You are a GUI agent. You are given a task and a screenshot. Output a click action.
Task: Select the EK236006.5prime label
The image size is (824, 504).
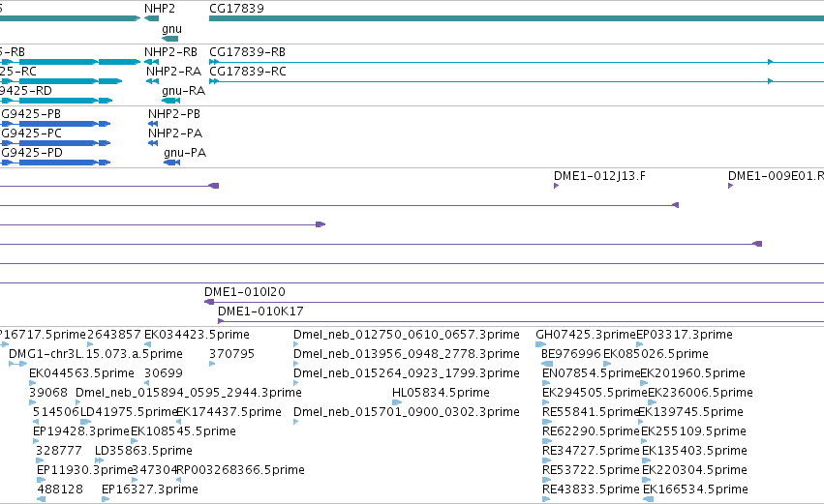click(700, 393)
